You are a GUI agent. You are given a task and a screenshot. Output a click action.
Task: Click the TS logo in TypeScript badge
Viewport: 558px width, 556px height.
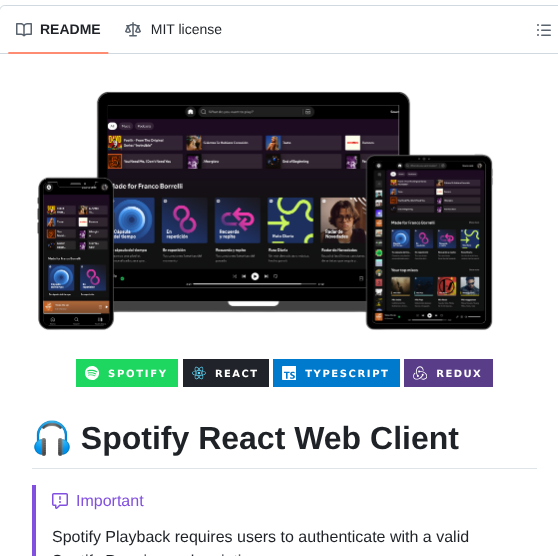tap(289, 373)
